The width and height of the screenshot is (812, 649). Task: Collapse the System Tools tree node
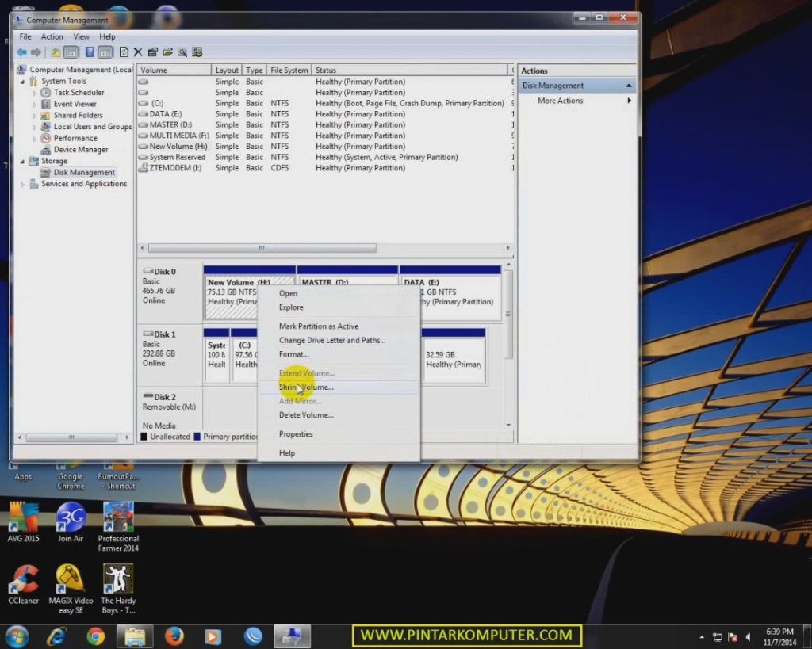pyautogui.click(x=22, y=82)
